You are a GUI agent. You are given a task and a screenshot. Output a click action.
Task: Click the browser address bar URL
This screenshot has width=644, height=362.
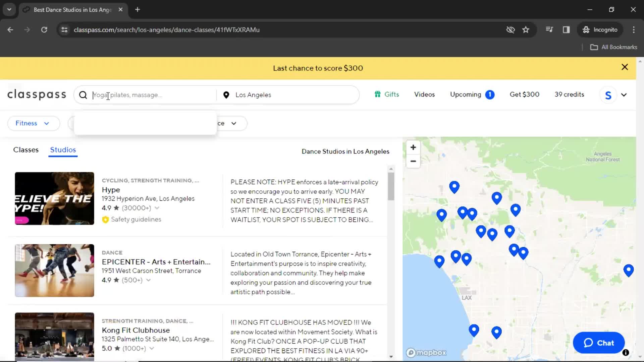tap(167, 30)
